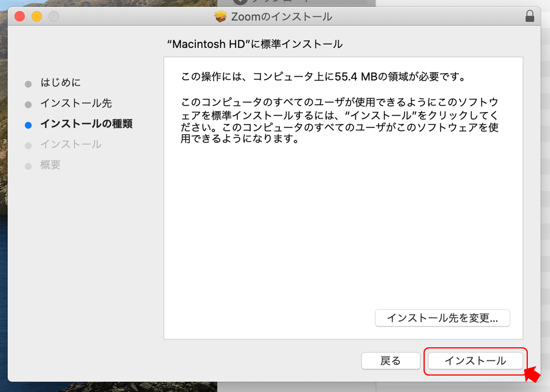
Task: Select the 概要 step in sidebar
Action: [50, 165]
